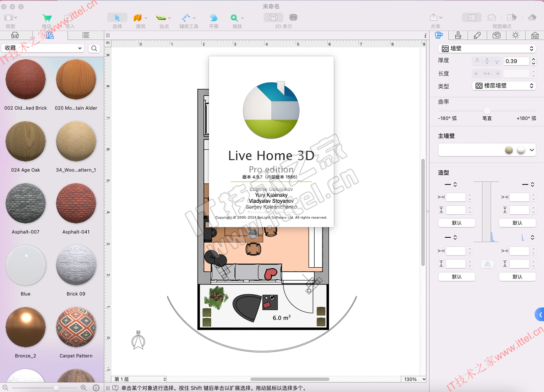Click bottom-left 默认 default button
Screen dimensions: 544x392
point(457,277)
